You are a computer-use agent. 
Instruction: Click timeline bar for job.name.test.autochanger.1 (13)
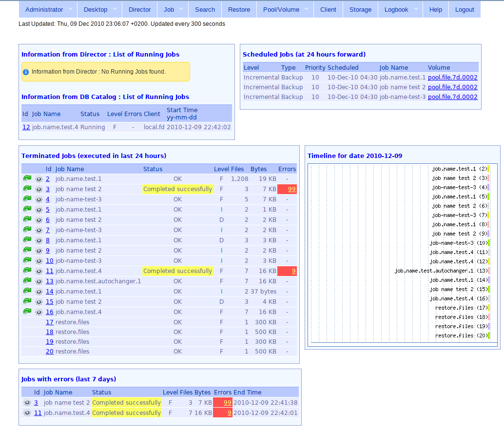(x=488, y=271)
